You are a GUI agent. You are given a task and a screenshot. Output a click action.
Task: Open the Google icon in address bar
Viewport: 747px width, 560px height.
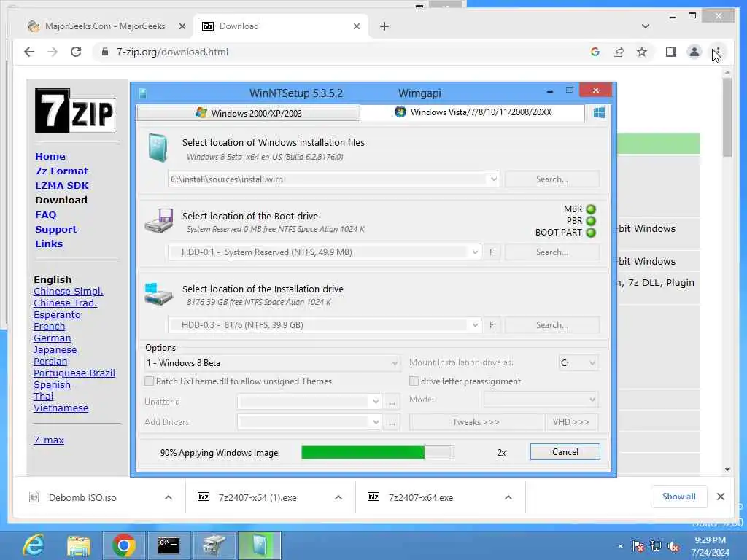coord(595,52)
